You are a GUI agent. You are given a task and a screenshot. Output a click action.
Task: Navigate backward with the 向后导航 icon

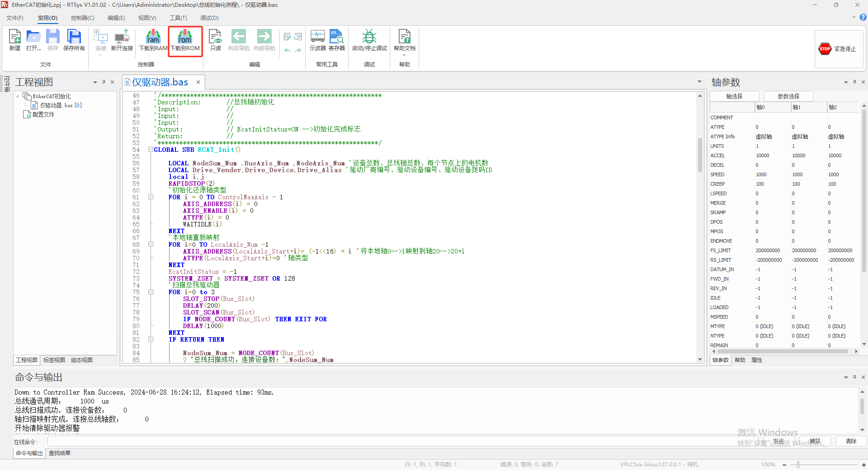pyautogui.click(x=238, y=40)
